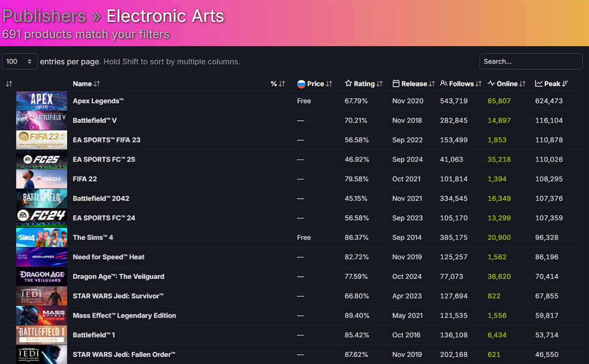Click the calendar Release column icon
Image resolution: width=589 pixels, height=364 pixels.
tap(396, 84)
